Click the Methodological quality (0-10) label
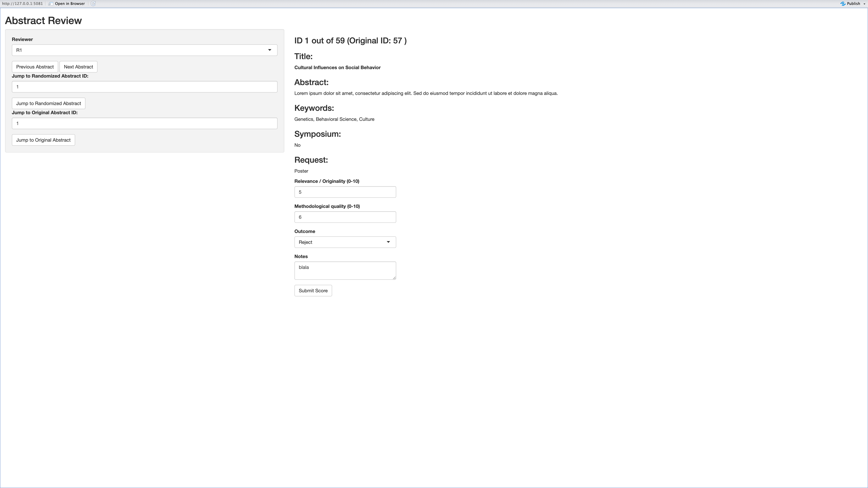The height and width of the screenshot is (488, 868). pyautogui.click(x=327, y=206)
